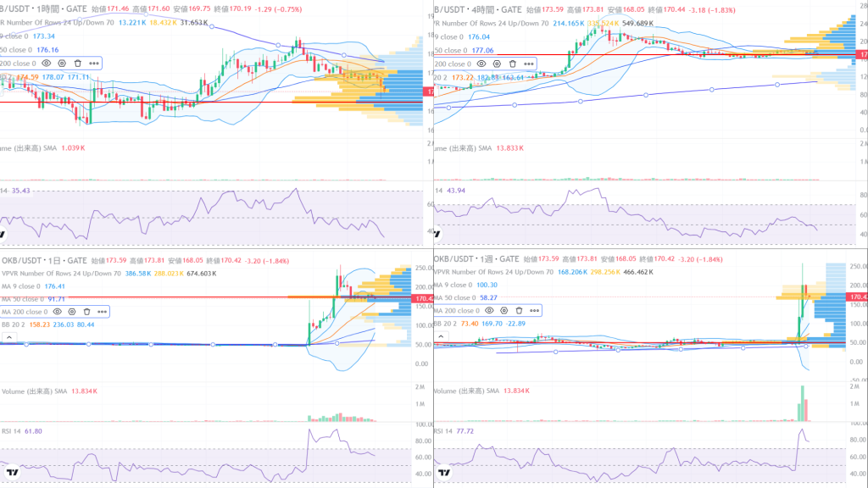Image resolution: width=868 pixels, height=488 pixels.
Task: Toggle MA 200 visibility on 4時間 chart
Action: [x=481, y=64]
